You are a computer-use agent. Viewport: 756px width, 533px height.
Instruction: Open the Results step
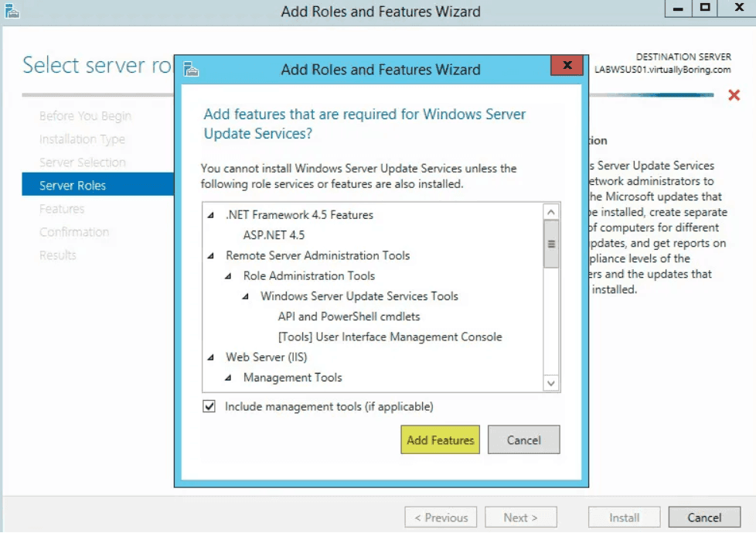click(x=58, y=255)
